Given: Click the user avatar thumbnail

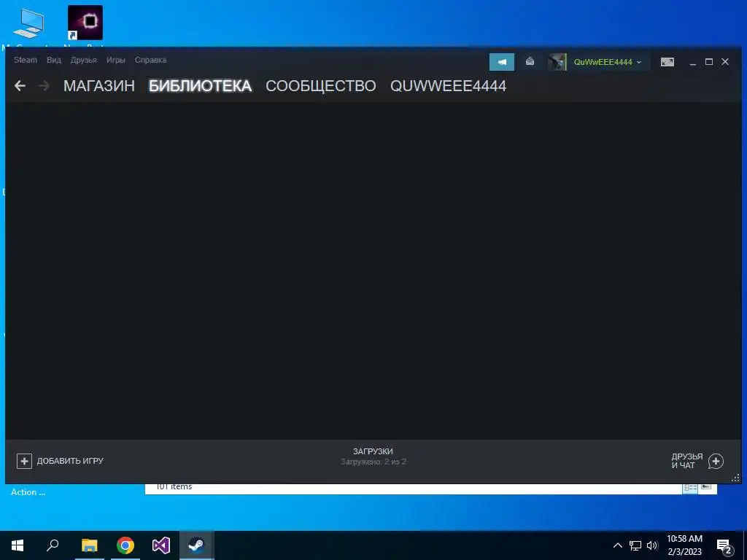Looking at the screenshot, I should (x=557, y=62).
